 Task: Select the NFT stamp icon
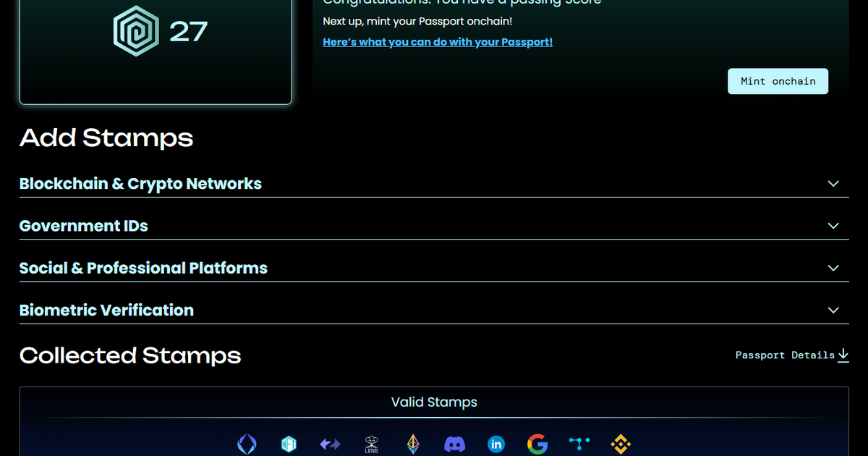[x=289, y=444]
